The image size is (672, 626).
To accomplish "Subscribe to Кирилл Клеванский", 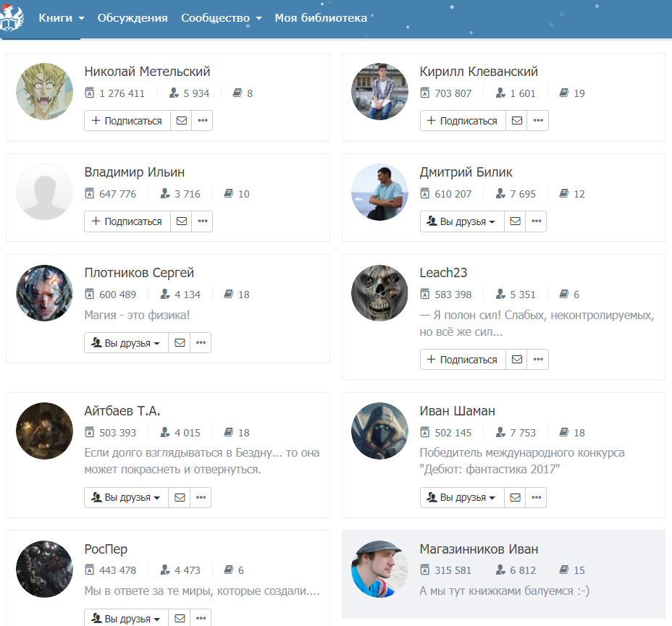I will click(463, 121).
